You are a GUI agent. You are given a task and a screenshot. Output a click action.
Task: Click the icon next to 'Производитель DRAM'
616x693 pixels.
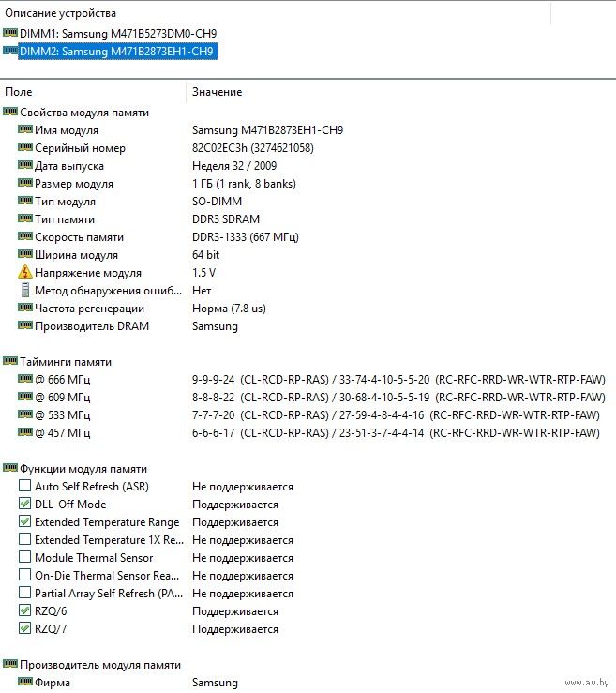tap(25, 324)
